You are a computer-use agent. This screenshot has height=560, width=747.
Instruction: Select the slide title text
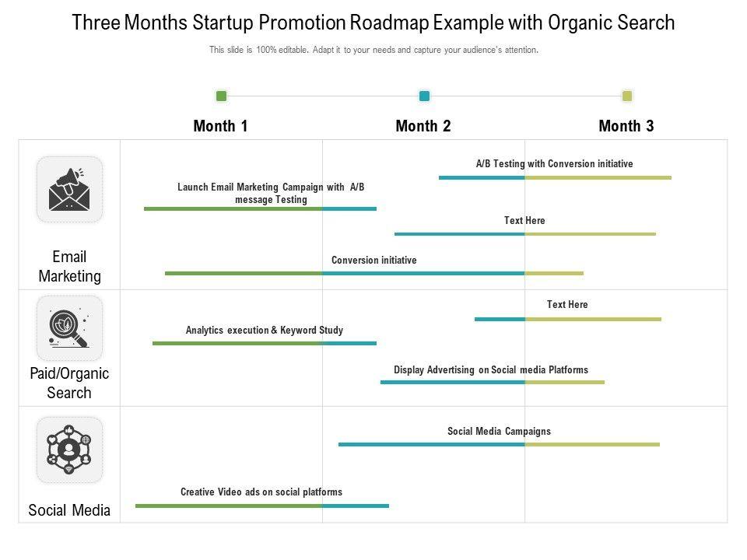(373, 23)
